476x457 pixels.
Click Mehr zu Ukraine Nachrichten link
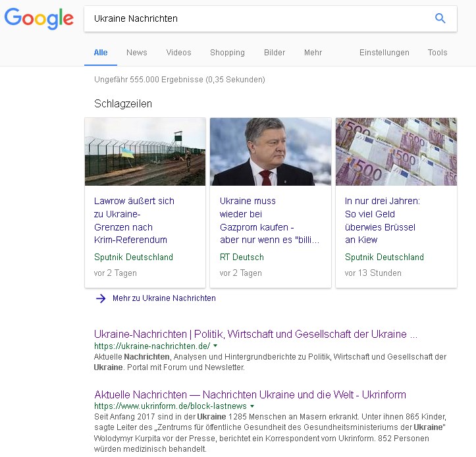point(164,298)
